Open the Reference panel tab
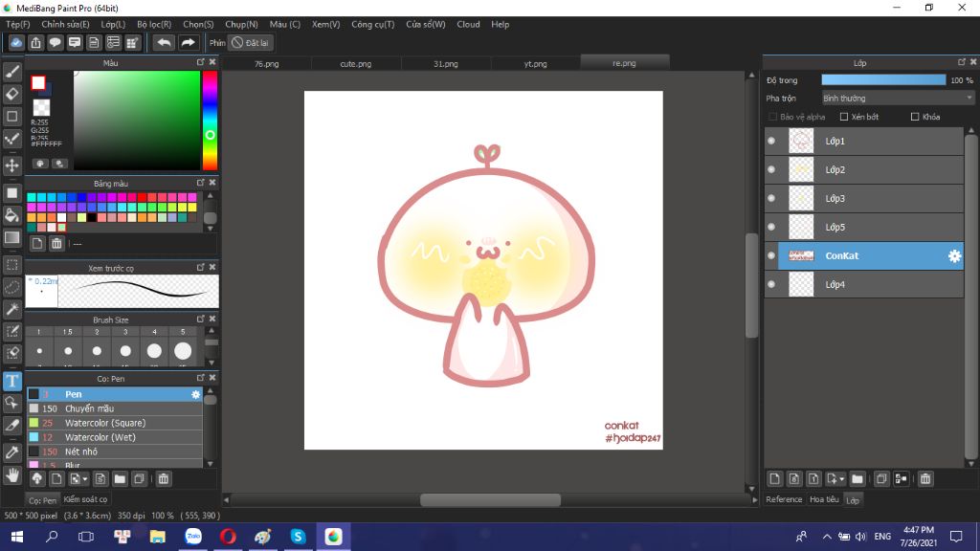 point(784,499)
